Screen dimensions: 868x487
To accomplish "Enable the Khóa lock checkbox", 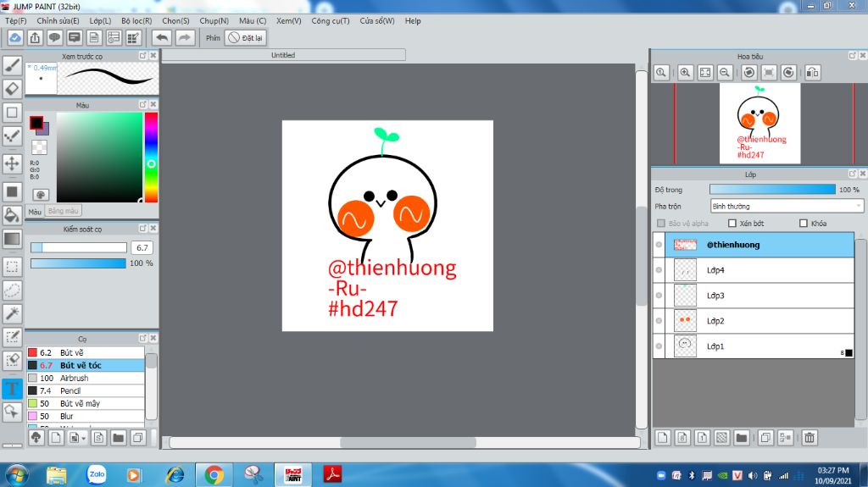I will click(x=804, y=224).
